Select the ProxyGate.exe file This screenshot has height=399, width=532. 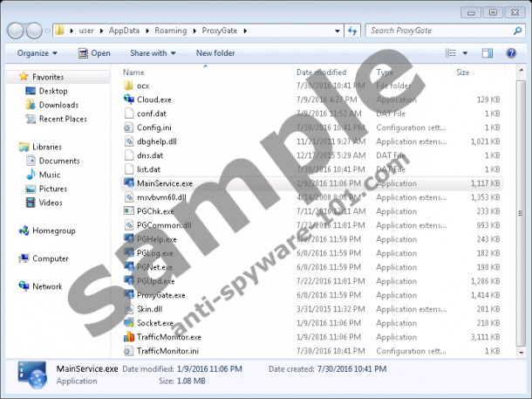pyautogui.click(x=160, y=295)
